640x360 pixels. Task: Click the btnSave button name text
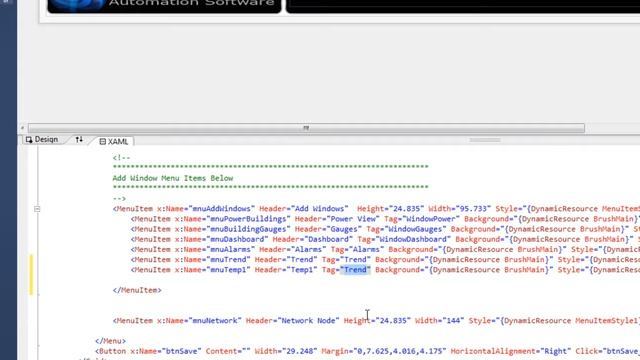coord(182,351)
